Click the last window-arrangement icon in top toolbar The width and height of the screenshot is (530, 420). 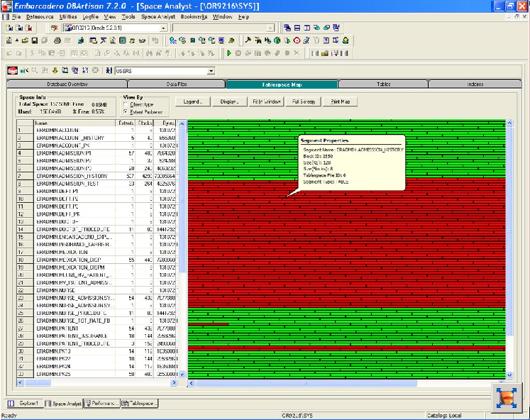coord(336,28)
